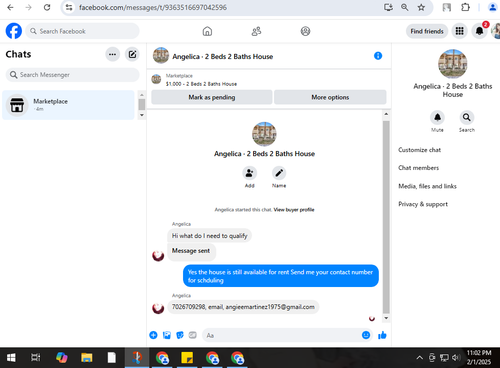Click the 'Message sent' bubble

pyautogui.click(x=191, y=251)
